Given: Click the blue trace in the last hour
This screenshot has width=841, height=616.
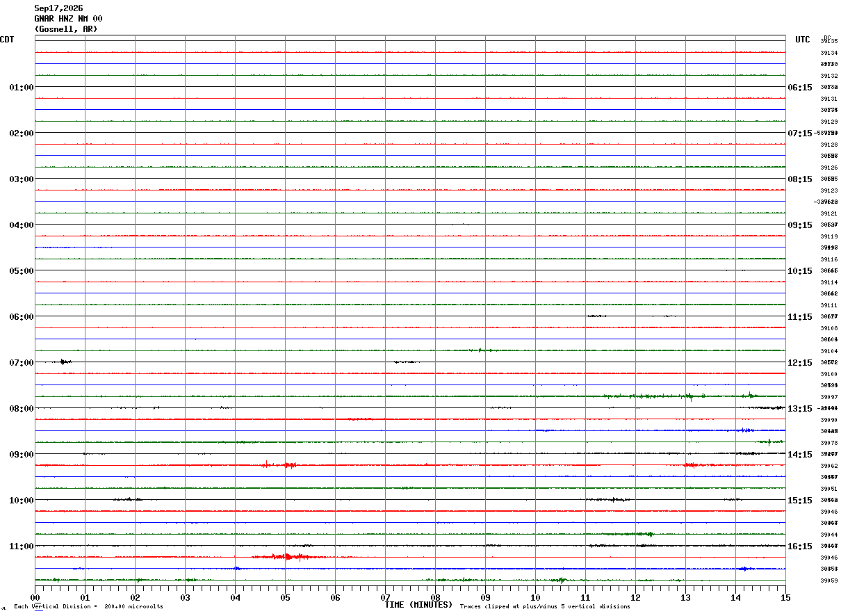Looking at the screenshot, I should 410,569.
